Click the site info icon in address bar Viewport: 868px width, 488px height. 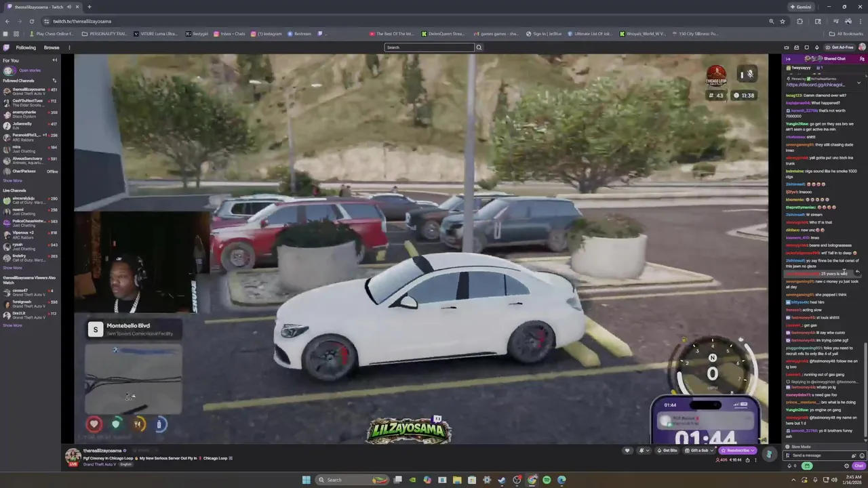[x=45, y=21]
